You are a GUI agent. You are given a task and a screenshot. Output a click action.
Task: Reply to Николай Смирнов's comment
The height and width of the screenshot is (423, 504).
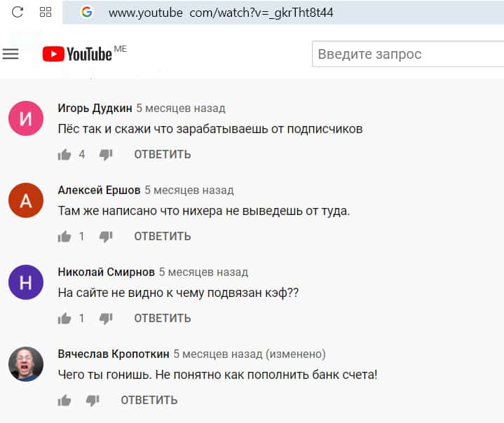click(x=162, y=319)
